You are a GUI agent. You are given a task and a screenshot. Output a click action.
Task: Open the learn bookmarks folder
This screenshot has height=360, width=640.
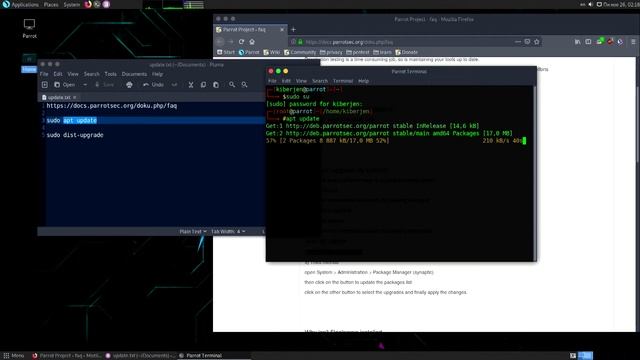[382, 52]
